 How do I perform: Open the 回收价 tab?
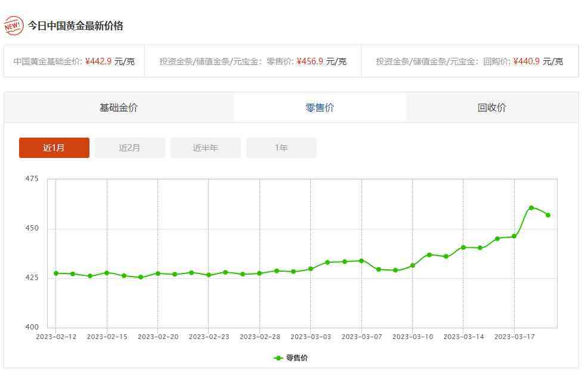coord(492,108)
